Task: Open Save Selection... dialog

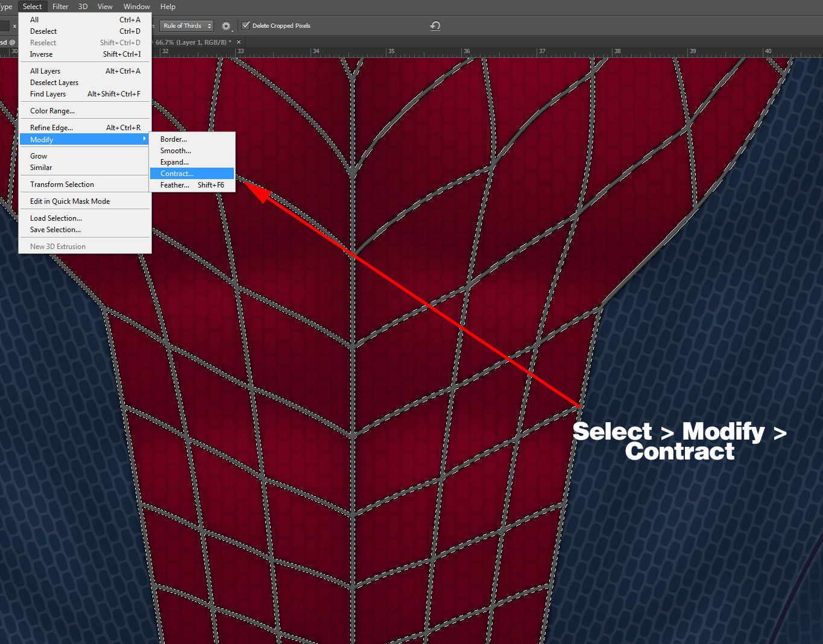Action: point(85,230)
